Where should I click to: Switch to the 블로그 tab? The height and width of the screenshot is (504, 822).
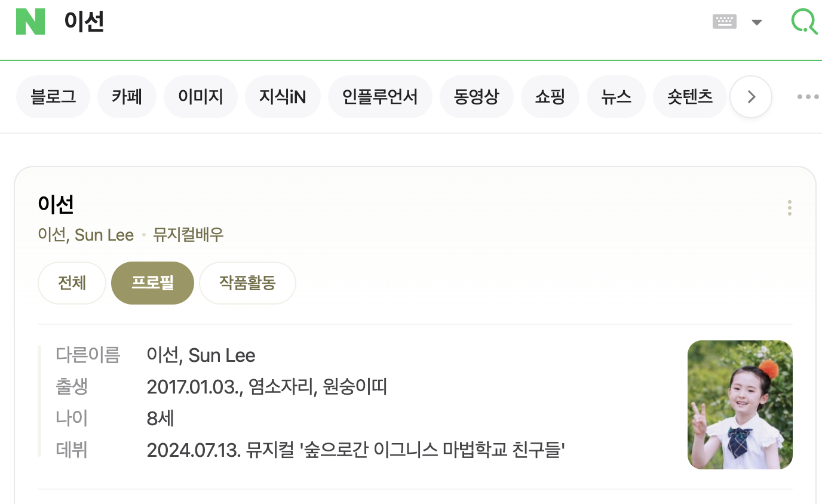tap(53, 97)
